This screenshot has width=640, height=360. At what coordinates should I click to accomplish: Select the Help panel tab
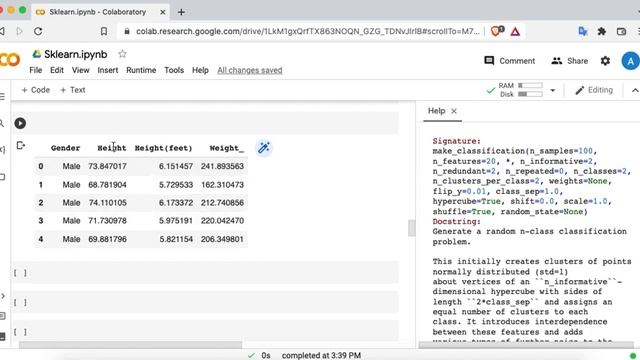pos(436,111)
